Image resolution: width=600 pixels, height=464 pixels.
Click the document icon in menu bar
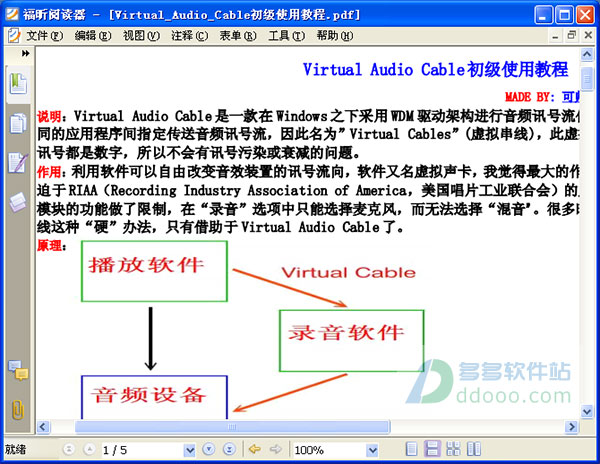[x=14, y=36]
